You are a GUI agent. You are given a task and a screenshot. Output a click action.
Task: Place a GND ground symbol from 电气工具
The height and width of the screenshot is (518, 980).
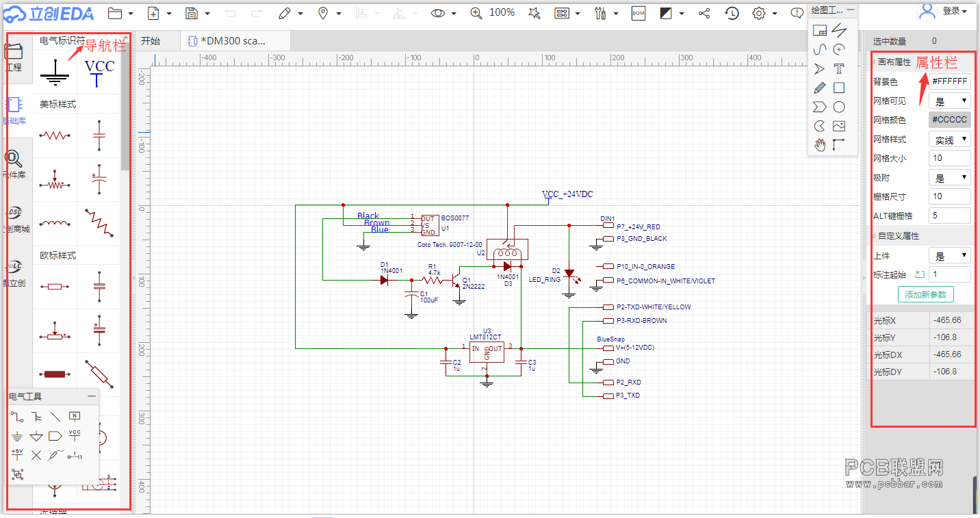pos(17,436)
